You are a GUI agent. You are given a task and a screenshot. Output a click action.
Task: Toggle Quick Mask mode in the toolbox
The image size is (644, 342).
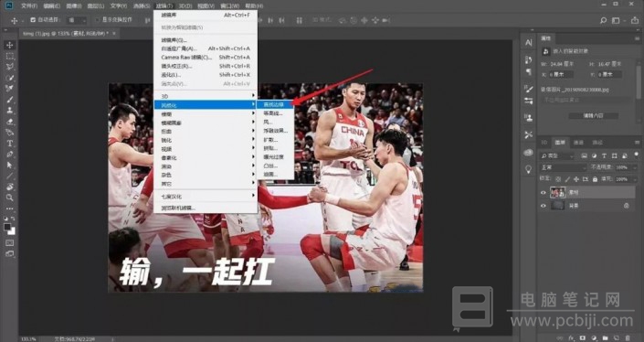coord(10,243)
